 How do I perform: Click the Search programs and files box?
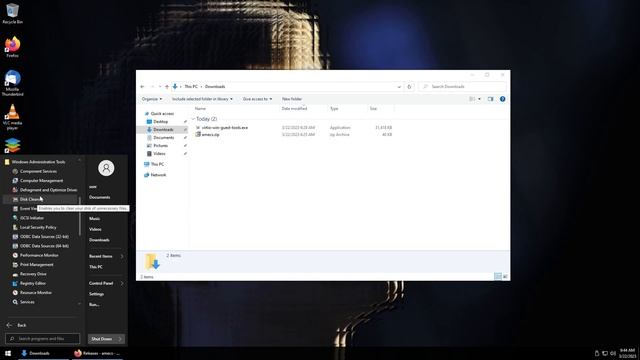click(42, 339)
